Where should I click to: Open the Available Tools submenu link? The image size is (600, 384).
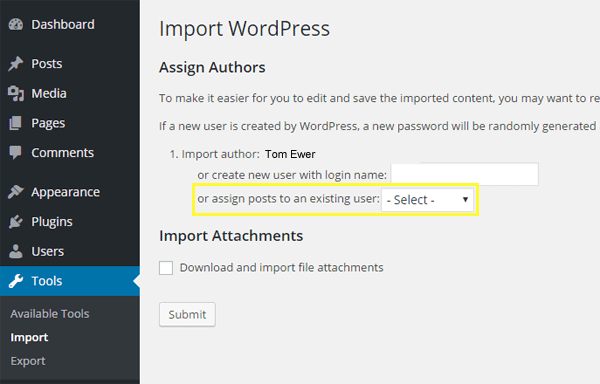point(50,314)
